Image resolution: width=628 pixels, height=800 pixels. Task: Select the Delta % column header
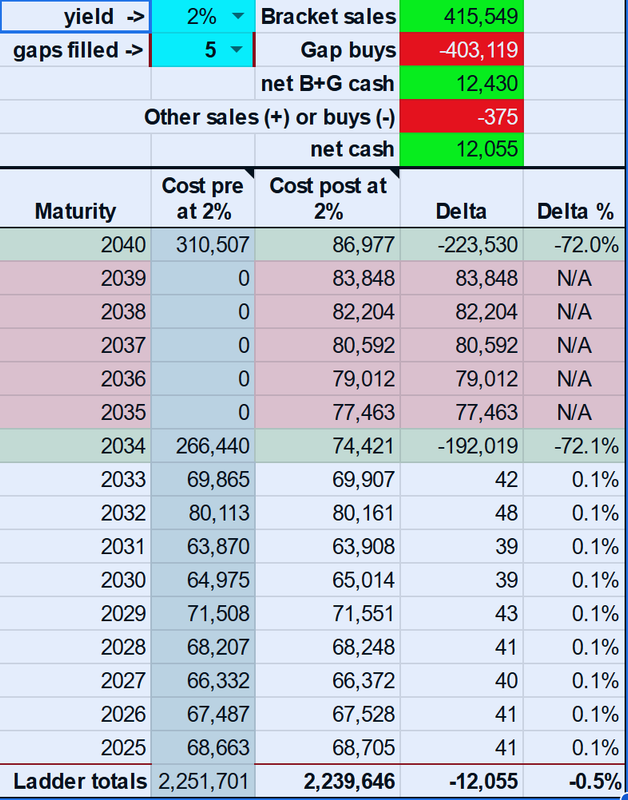pyautogui.click(x=574, y=211)
